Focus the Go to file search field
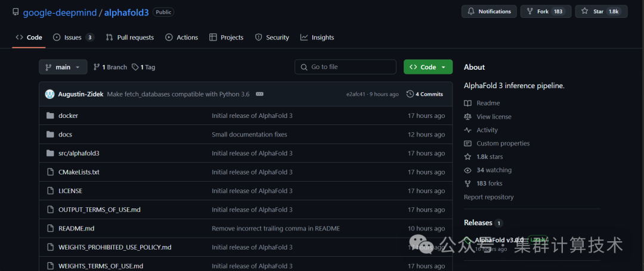Image resolution: width=644 pixels, height=271 pixels. (345, 67)
